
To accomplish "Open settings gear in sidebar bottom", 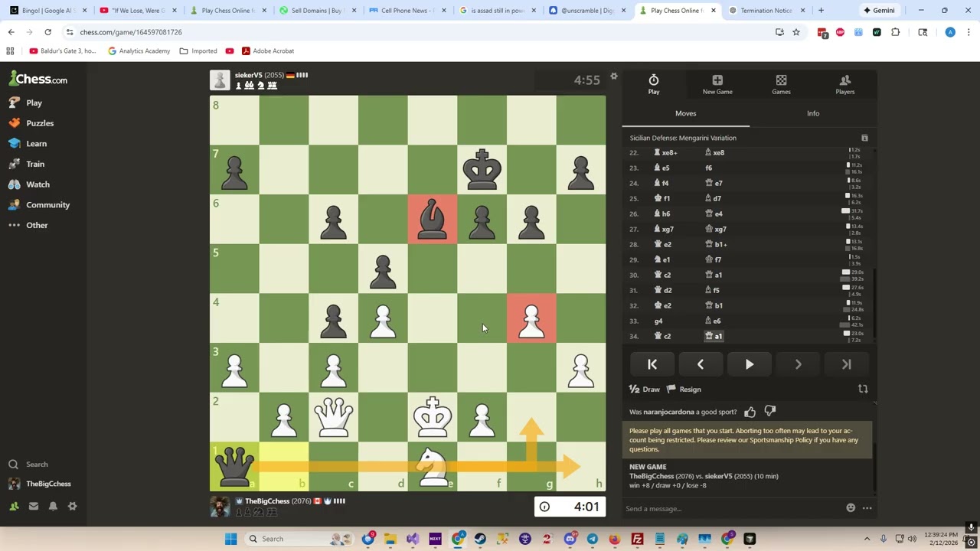I will click(x=72, y=506).
